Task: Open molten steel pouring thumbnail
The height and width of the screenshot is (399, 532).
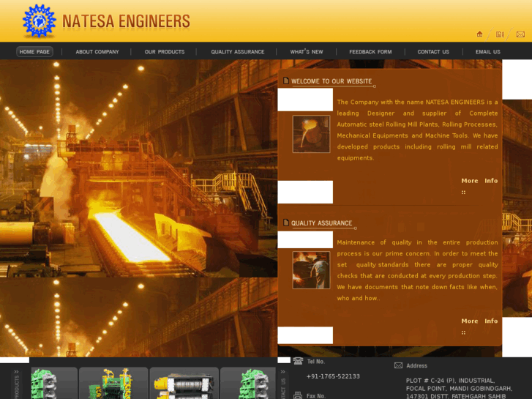Action: pyautogui.click(x=311, y=134)
